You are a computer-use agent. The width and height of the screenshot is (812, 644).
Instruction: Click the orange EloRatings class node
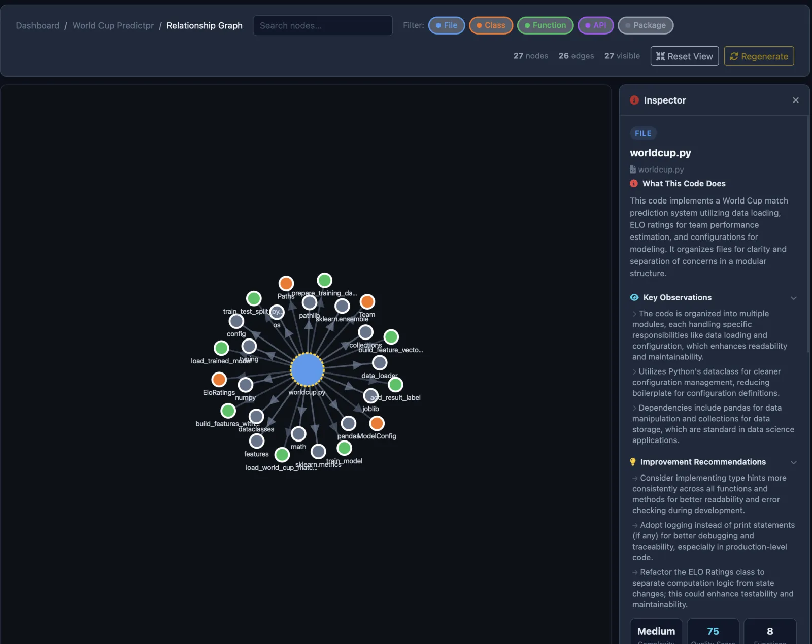tap(219, 379)
